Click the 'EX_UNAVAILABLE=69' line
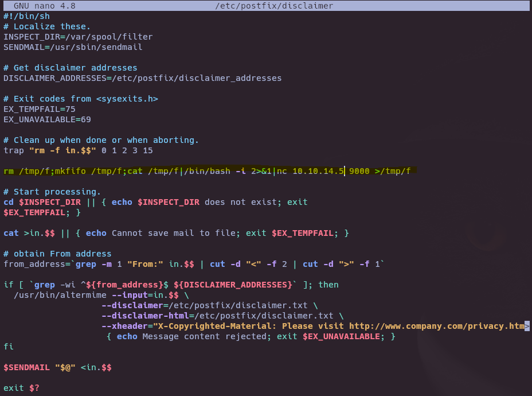This screenshot has width=532, height=396. 47,119
